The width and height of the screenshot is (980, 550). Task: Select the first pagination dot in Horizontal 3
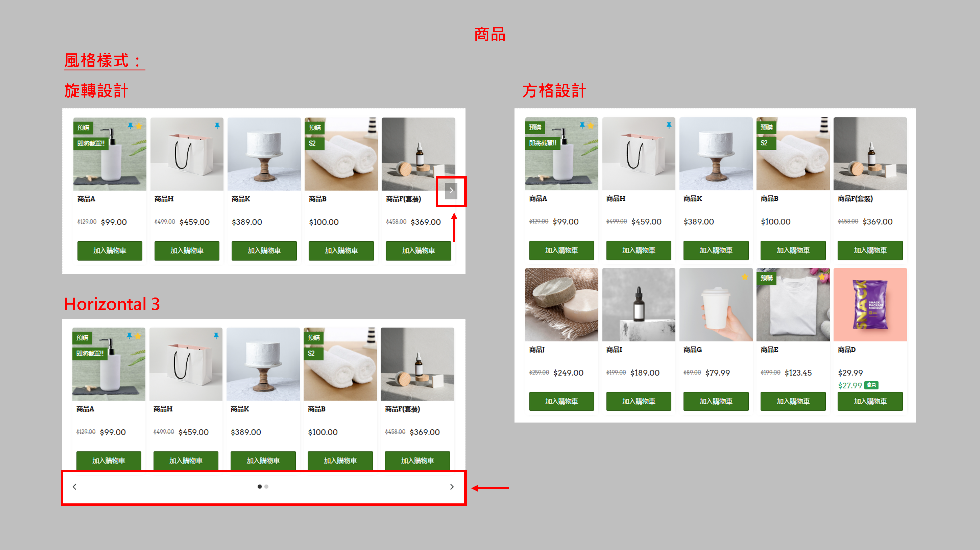coord(259,487)
